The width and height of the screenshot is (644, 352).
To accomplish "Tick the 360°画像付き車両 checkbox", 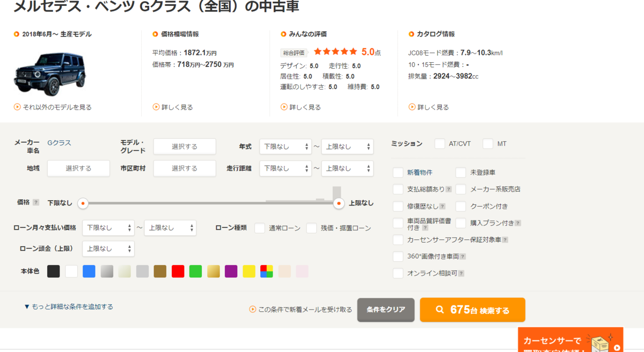I will tap(398, 256).
